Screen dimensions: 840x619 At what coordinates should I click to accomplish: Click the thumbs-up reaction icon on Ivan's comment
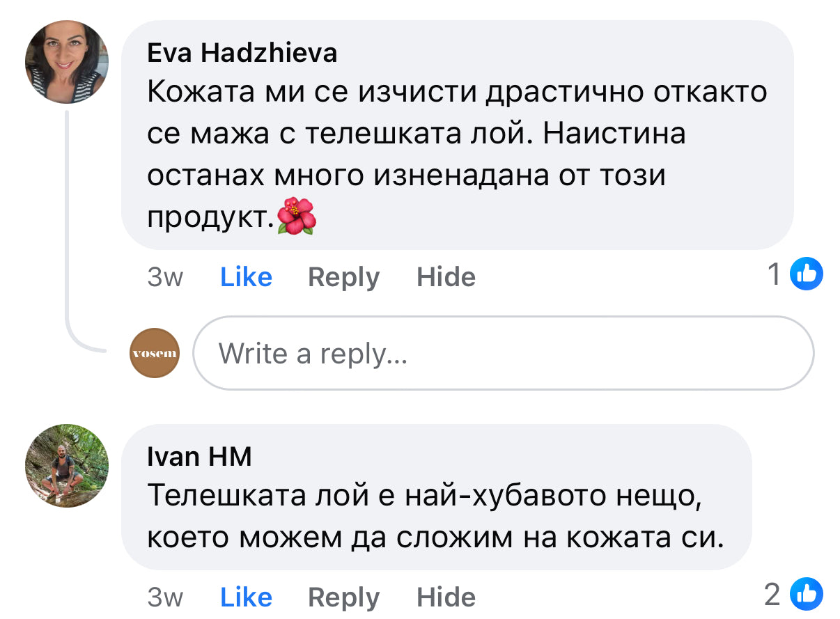pyautogui.click(x=807, y=595)
